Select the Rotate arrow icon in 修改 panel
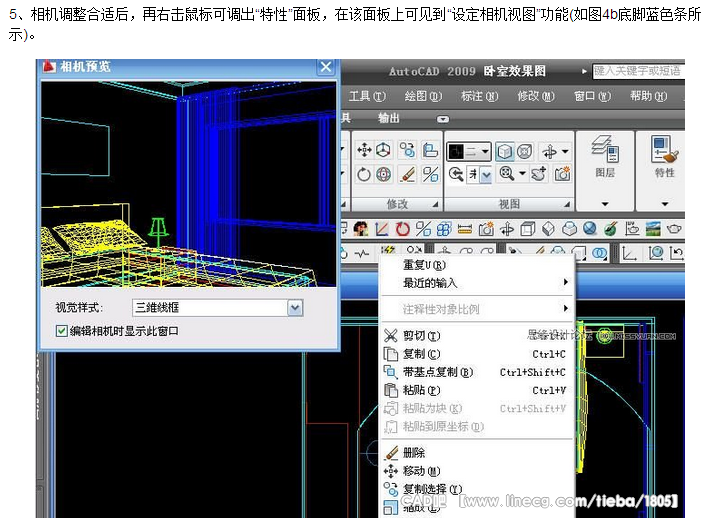The image size is (707, 518). pos(364,174)
